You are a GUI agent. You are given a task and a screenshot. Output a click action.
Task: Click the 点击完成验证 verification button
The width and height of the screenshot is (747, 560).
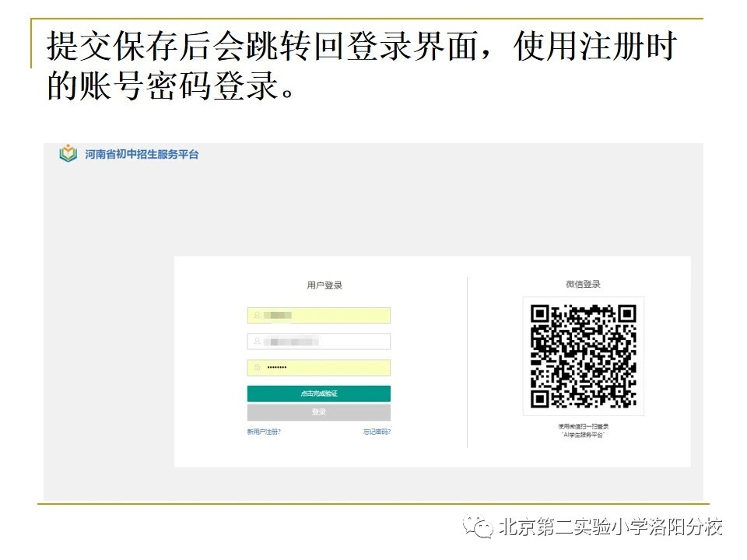pyautogui.click(x=319, y=393)
